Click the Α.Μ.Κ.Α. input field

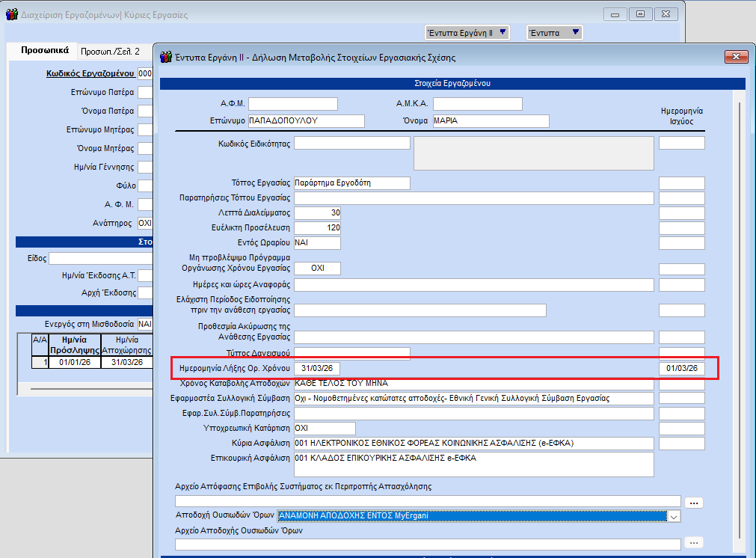(477, 104)
